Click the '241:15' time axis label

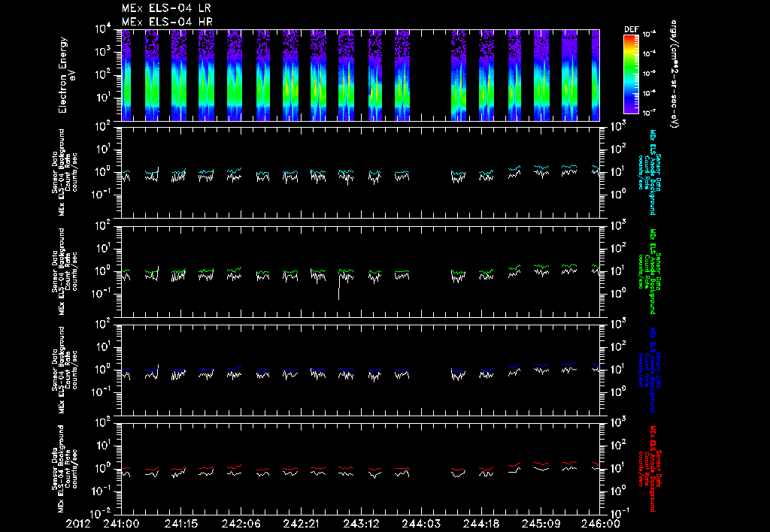coord(180,524)
